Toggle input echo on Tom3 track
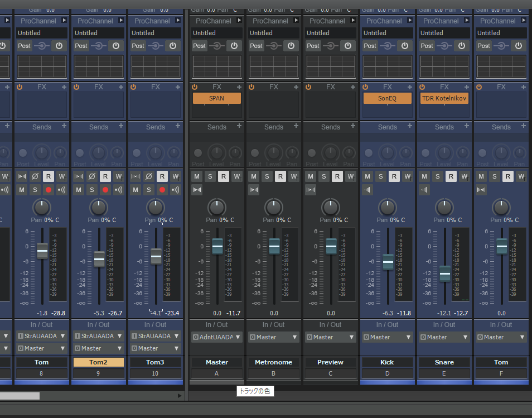 pos(176,190)
